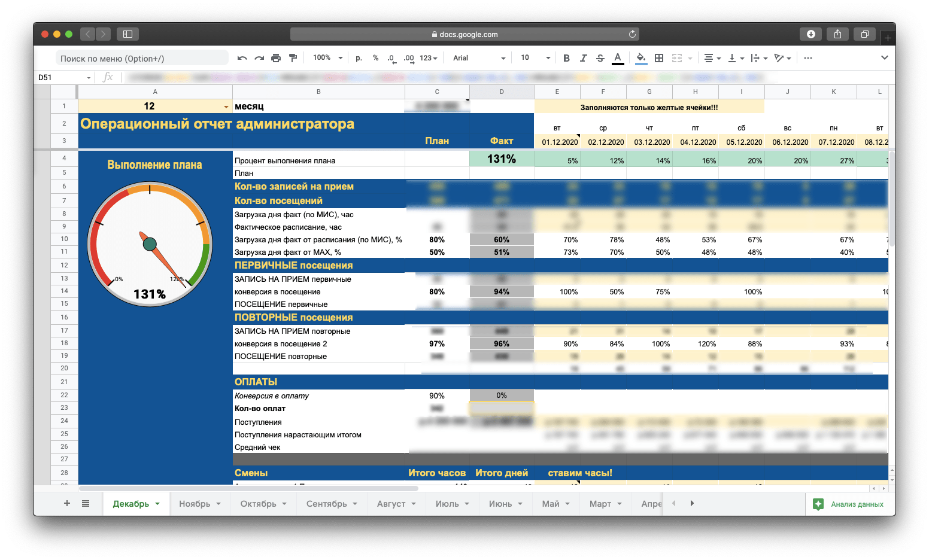This screenshot has width=929, height=560.
Task: Print the spreadsheet using printer icon
Action: pyautogui.click(x=276, y=58)
